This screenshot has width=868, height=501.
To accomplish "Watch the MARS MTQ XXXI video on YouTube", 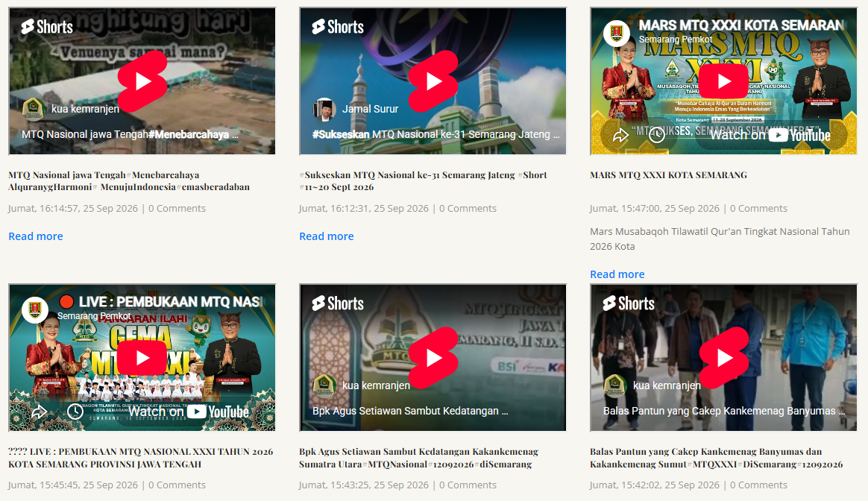I will pos(770,135).
